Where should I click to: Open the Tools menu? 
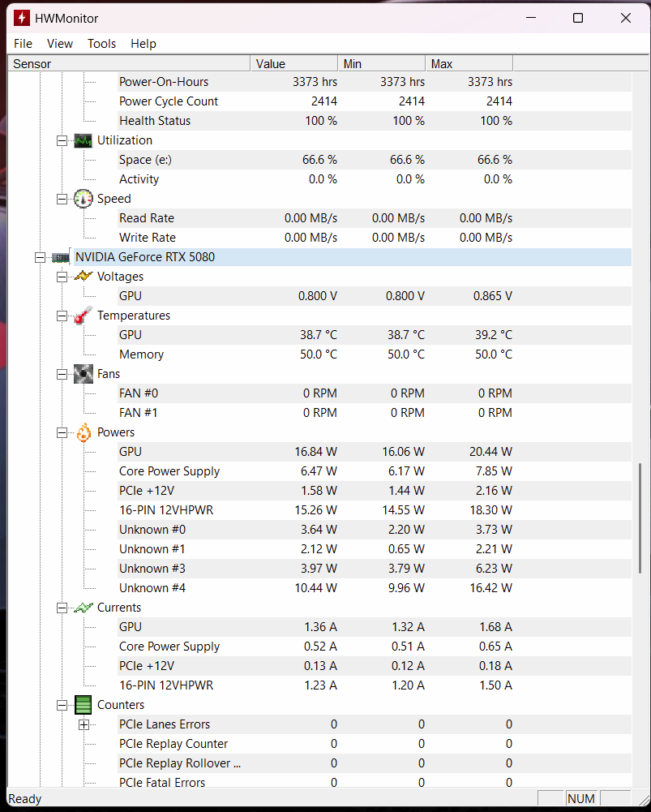click(101, 44)
